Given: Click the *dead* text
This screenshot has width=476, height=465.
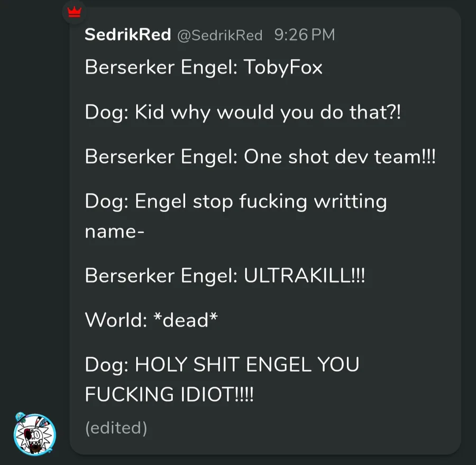Looking at the screenshot, I should [186, 320].
